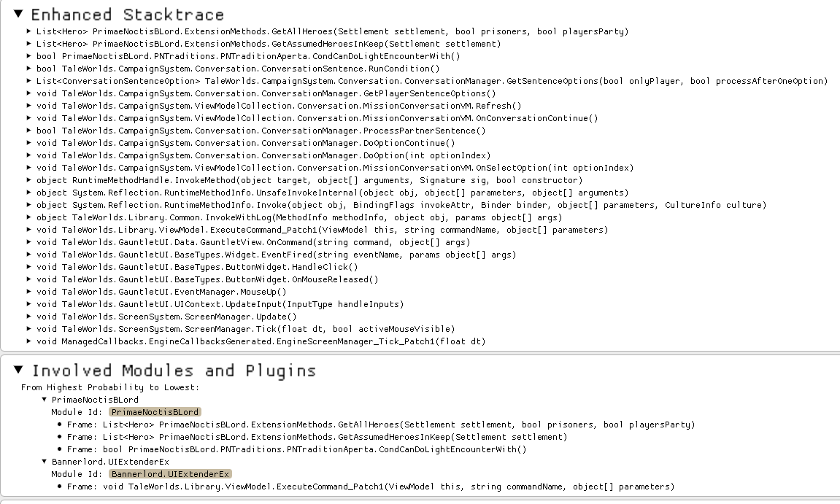Image resolution: width=840 pixels, height=504 pixels.
Task: Expand the GetPlayerSentenceOptions frame
Action: coord(29,93)
